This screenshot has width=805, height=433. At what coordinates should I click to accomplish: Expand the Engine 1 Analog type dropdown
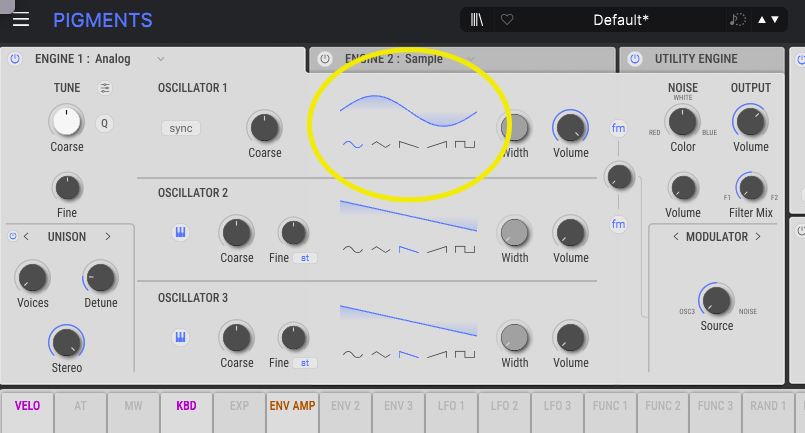(160, 59)
